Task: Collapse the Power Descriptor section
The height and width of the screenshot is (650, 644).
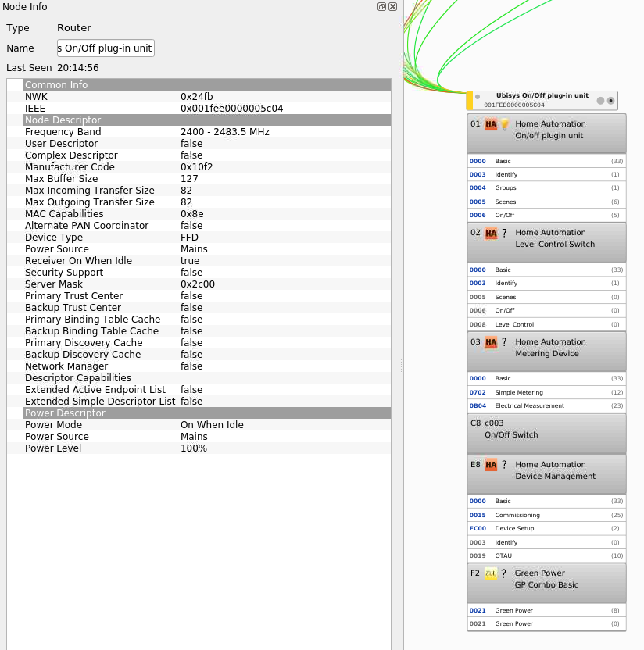Action: (63, 412)
